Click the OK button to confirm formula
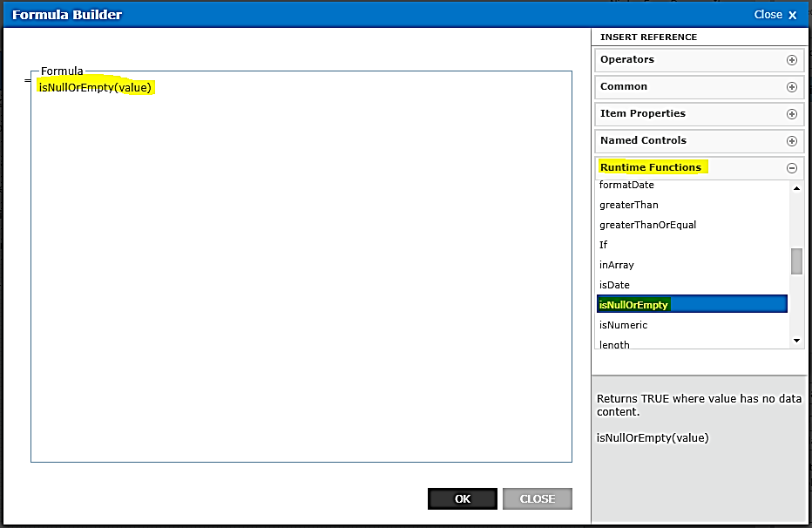 coord(462,498)
